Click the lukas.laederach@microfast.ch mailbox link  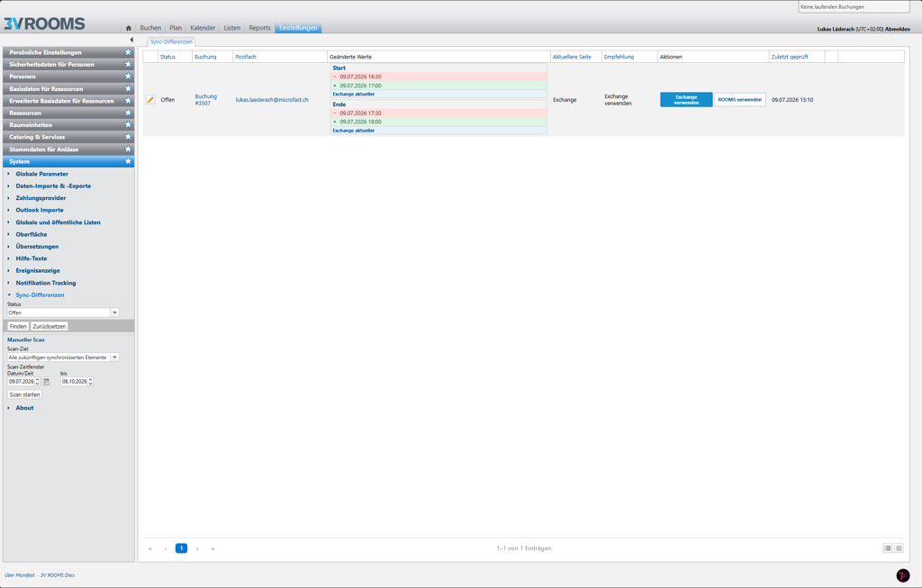(272, 100)
